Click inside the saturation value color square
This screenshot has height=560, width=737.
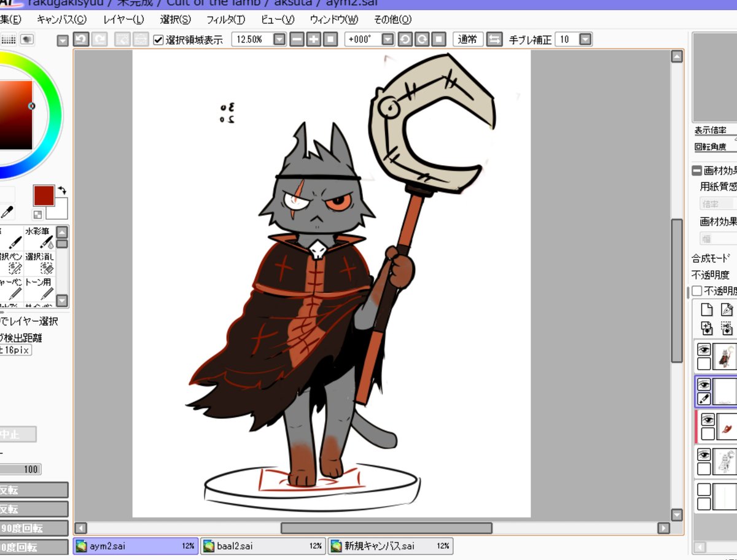(x=15, y=115)
